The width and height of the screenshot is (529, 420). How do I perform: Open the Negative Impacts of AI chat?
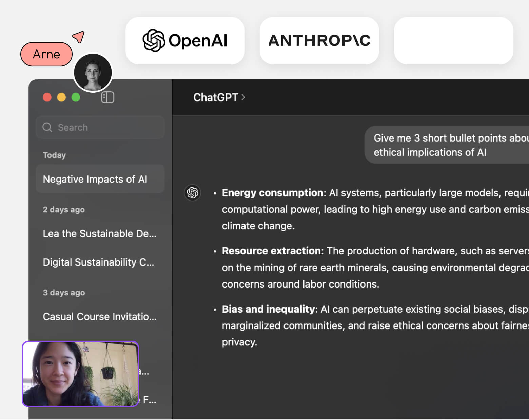pyautogui.click(x=100, y=179)
